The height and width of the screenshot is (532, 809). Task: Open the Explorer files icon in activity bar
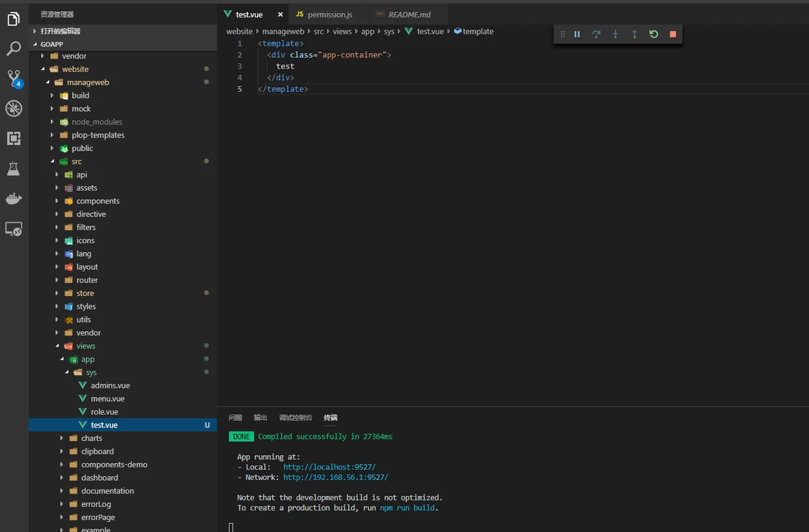point(13,20)
